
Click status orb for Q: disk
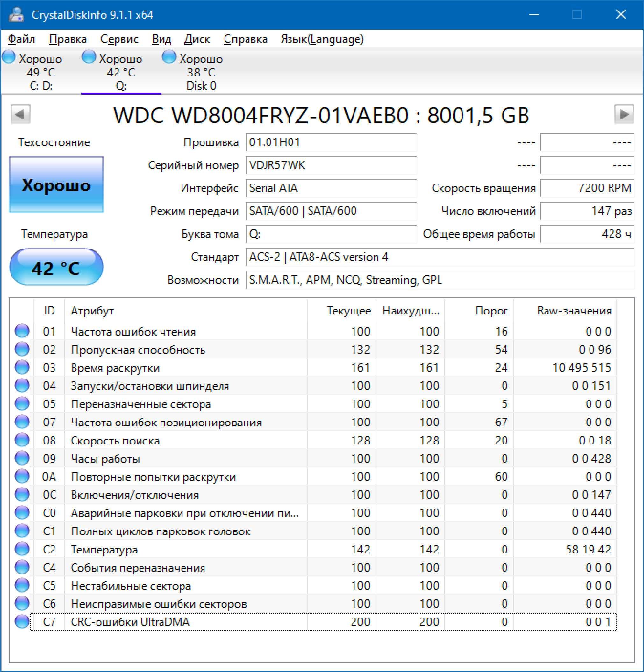click(x=89, y=57)
